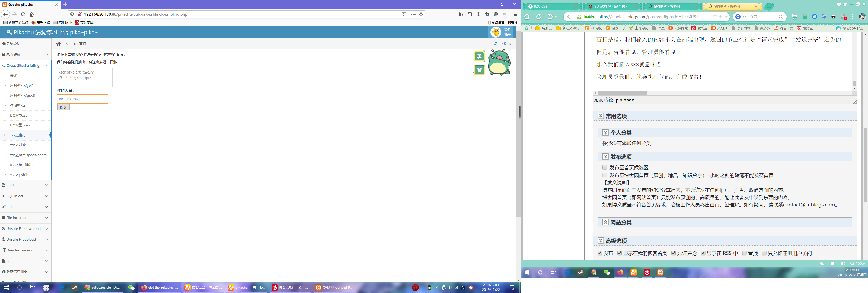This screenshot has width=868, height=293.
Task: Select xss之过滤 in sidebar menu
Action: [18, 145]
